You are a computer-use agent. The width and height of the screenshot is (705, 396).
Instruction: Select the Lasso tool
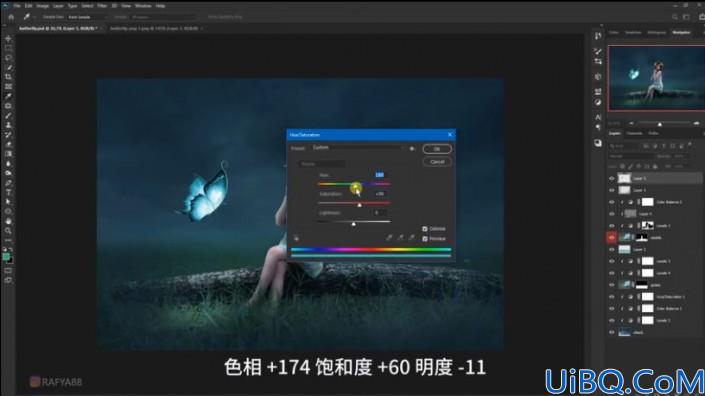(8, 58)
